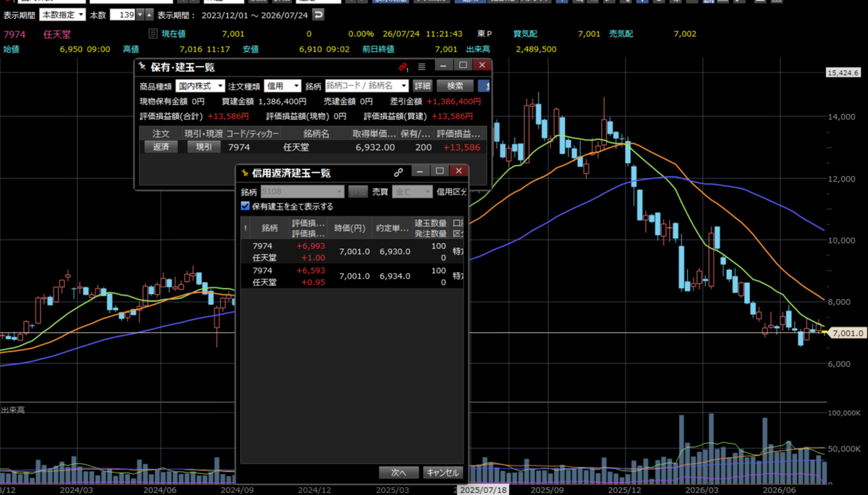The height and width of the screenshot is (495, 868).
Task: Click the red link icon in 保有・建玉一覧 window
Action: point(404,67)
